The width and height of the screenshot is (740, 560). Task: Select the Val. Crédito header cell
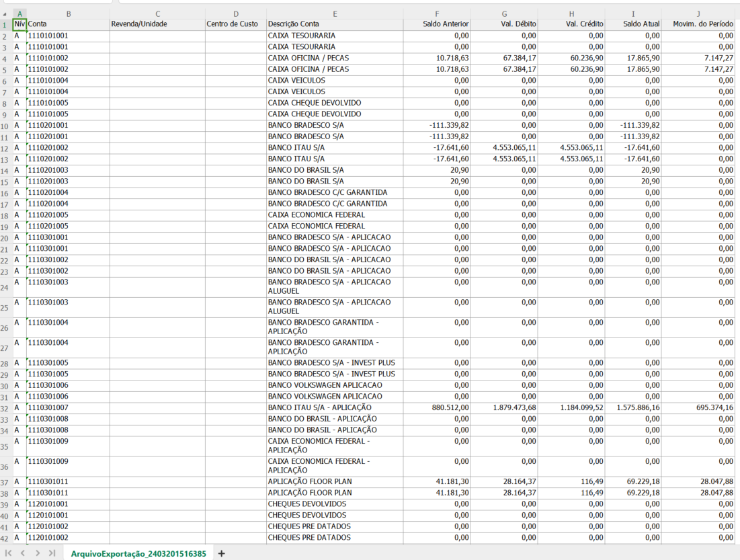click(x=571, y=24)
